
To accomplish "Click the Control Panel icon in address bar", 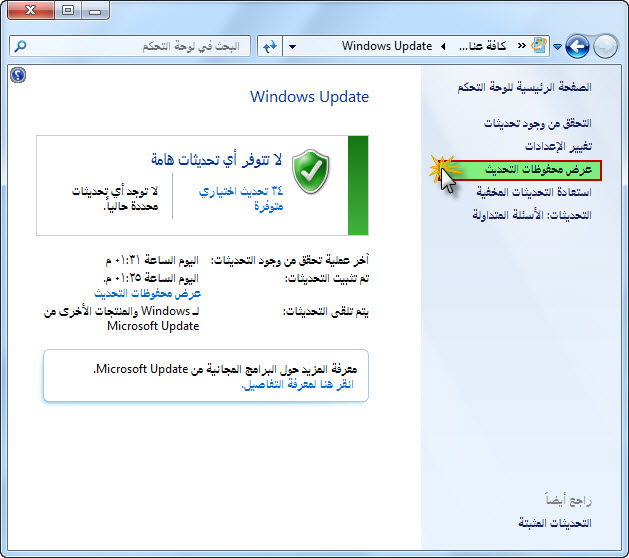I will 539,45.
